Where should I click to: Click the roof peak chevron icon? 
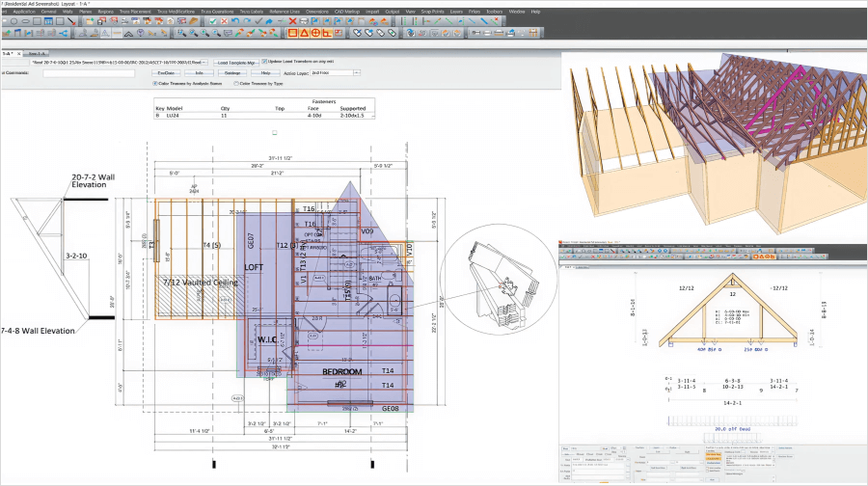coord(128,33)
